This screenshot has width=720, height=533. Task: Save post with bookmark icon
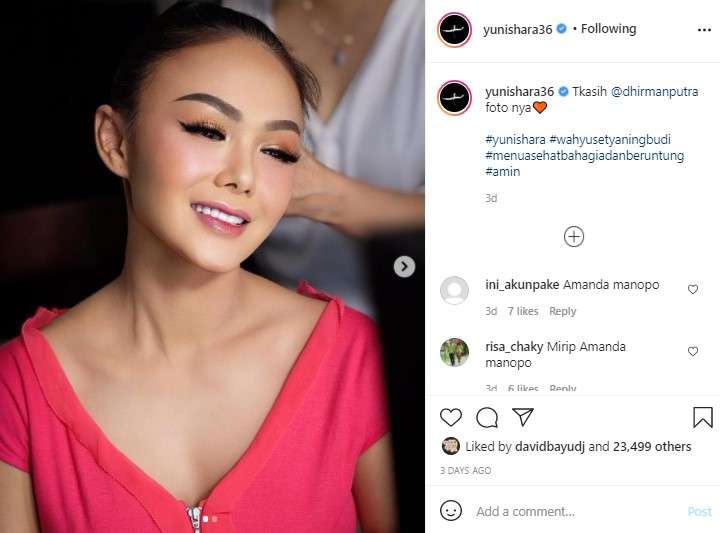coord(703,417)
